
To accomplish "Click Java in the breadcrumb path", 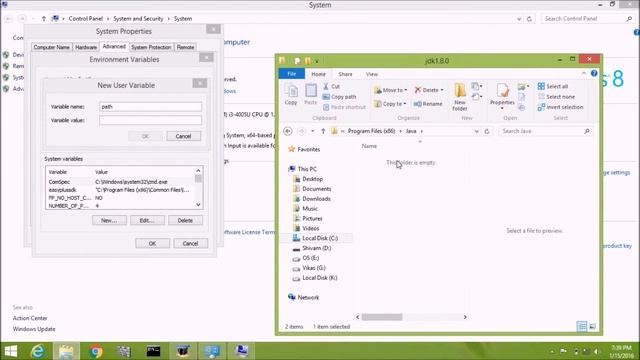I will (x=411, y=131).
